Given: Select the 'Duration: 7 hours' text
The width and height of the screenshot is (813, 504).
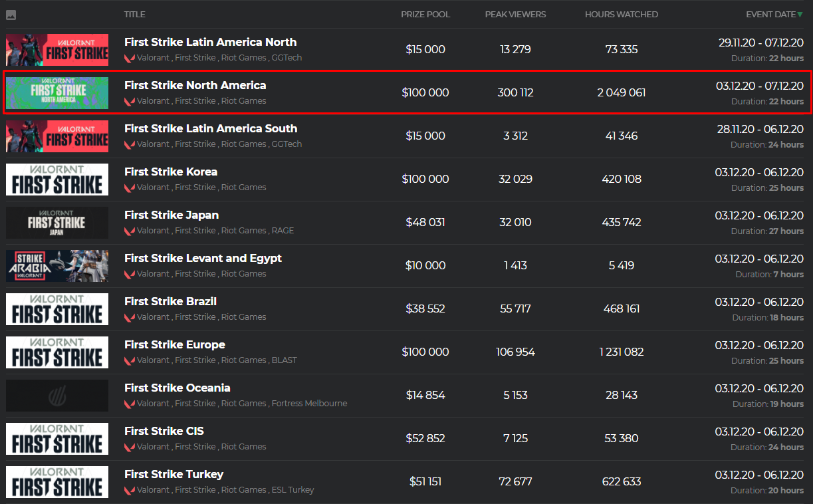Looking at the screenshot, I should click(770, 274).
